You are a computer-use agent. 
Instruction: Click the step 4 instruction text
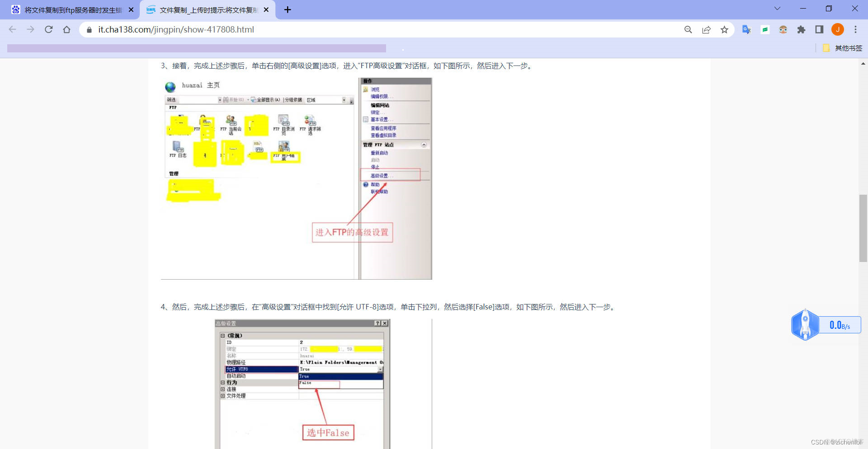(389, 307)
